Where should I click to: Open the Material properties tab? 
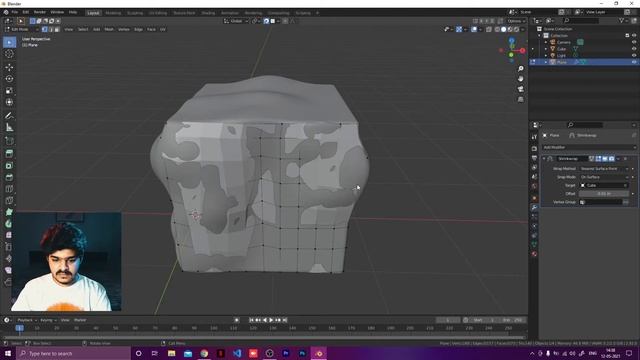click(534, 254)
